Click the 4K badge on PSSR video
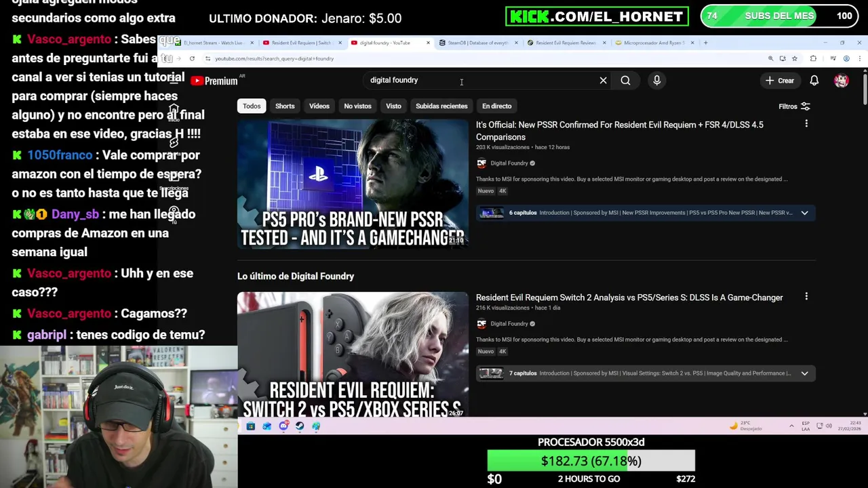Screen dimensions: 868x488 pos(502,191)
